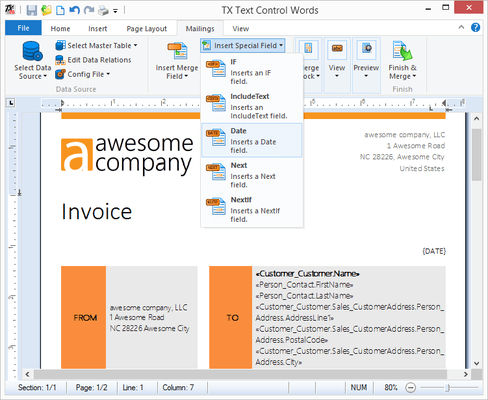Select the Date field menu entry
The height and width of the screenshot is (400, 488).
(x=252, y=140)
